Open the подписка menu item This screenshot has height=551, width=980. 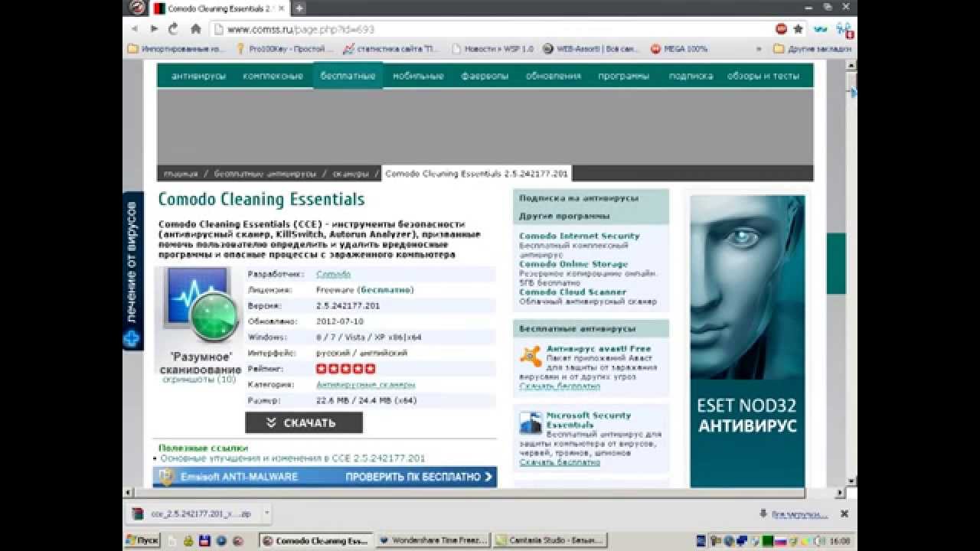(x=691, y=76)
